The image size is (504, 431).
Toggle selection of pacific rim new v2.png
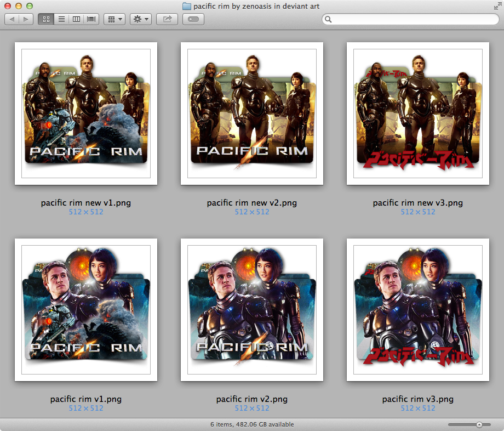tap(251, 114)
